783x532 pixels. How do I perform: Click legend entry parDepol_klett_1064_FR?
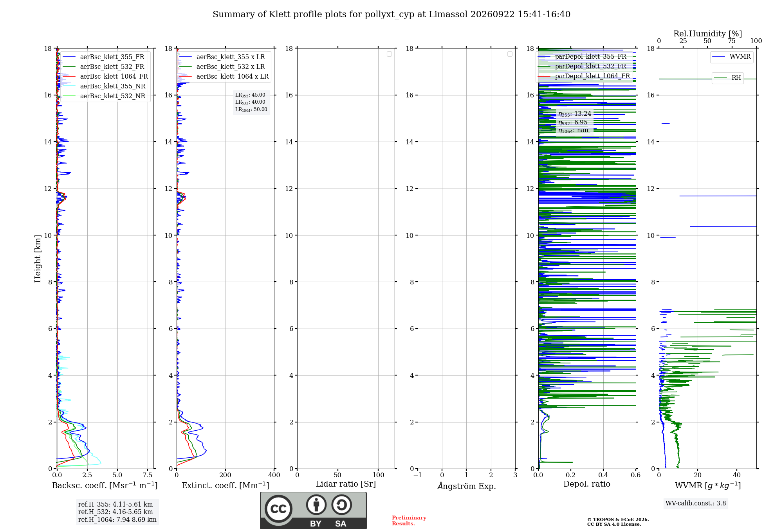click(584, 76)
